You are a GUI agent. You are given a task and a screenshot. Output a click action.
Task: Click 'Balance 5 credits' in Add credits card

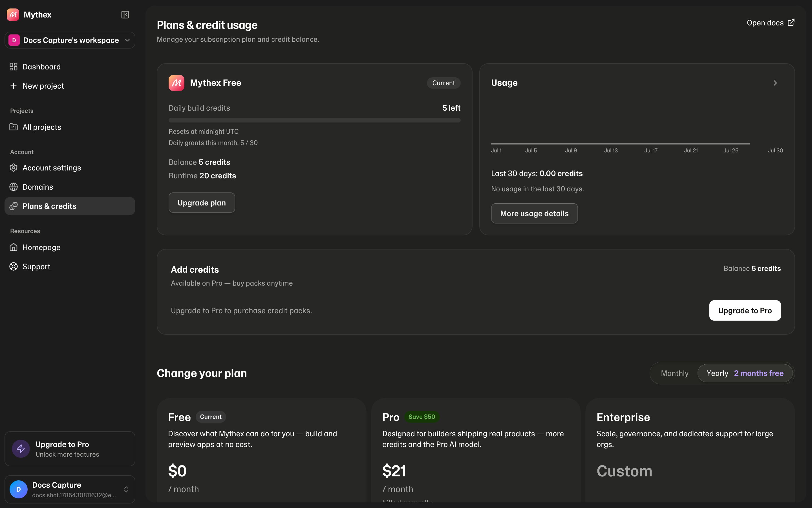click(x=752, y=268)
